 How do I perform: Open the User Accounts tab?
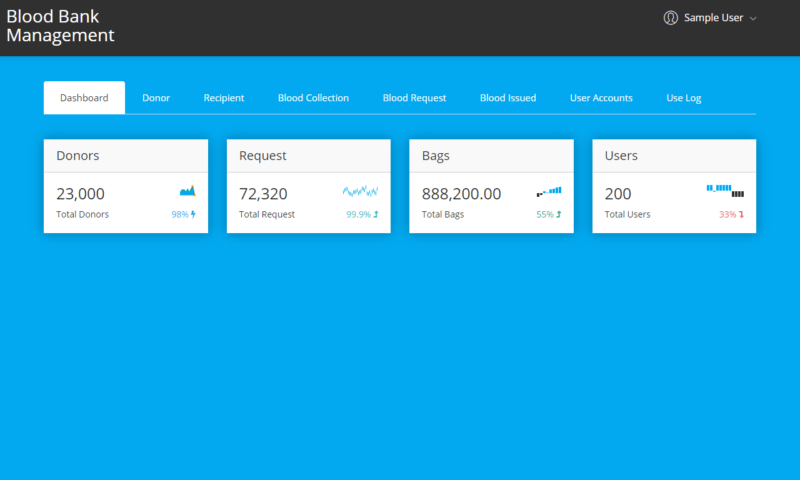(601, 98)
